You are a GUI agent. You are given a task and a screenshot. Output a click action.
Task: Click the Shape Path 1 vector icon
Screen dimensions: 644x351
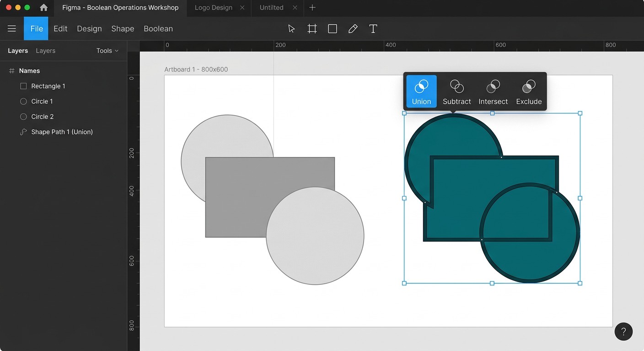23,132
